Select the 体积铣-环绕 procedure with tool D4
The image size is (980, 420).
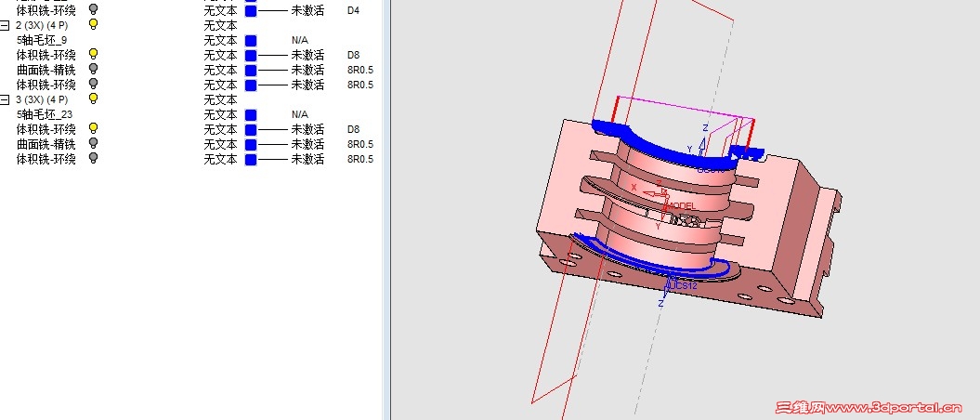tap(46, 10)
